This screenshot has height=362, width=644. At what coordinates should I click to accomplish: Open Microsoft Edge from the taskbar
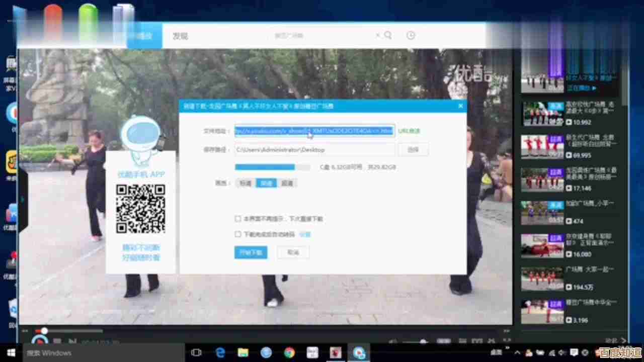coord(220,352)
